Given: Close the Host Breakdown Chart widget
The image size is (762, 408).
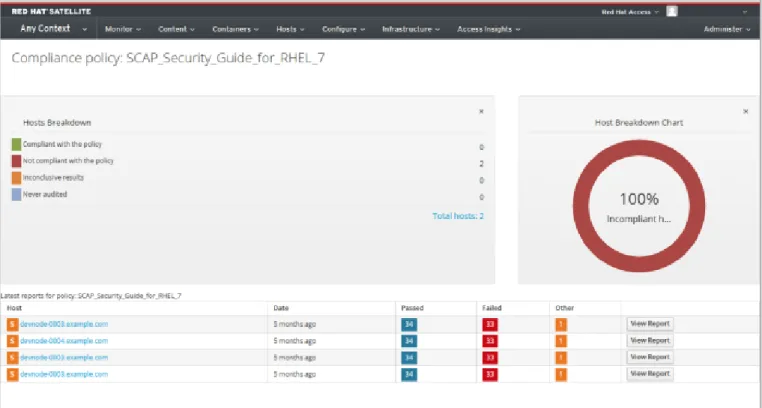Looking at the screenshot, I should click(745, 111).
